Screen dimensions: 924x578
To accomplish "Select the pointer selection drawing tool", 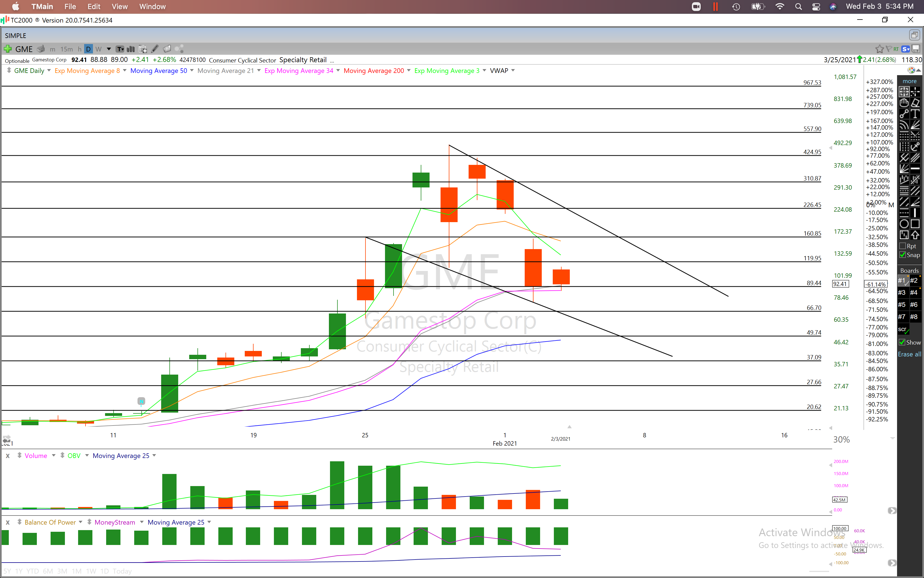I will 904,92.
